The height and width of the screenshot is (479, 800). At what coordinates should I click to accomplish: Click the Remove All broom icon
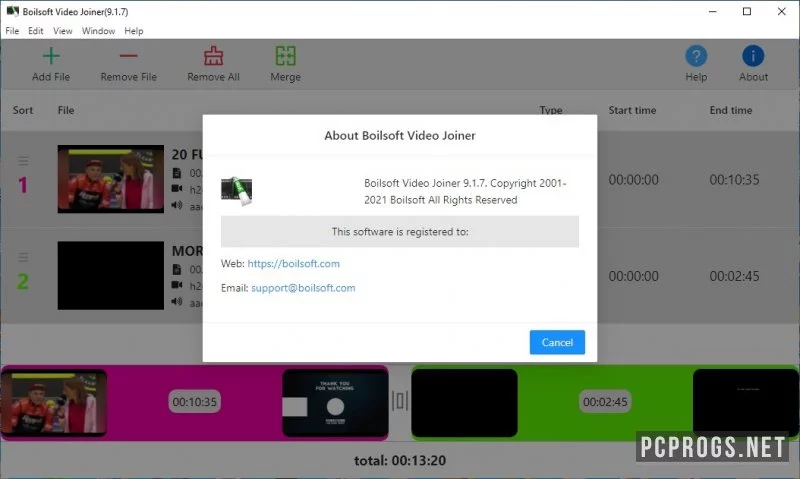click(x=213, y=56)
